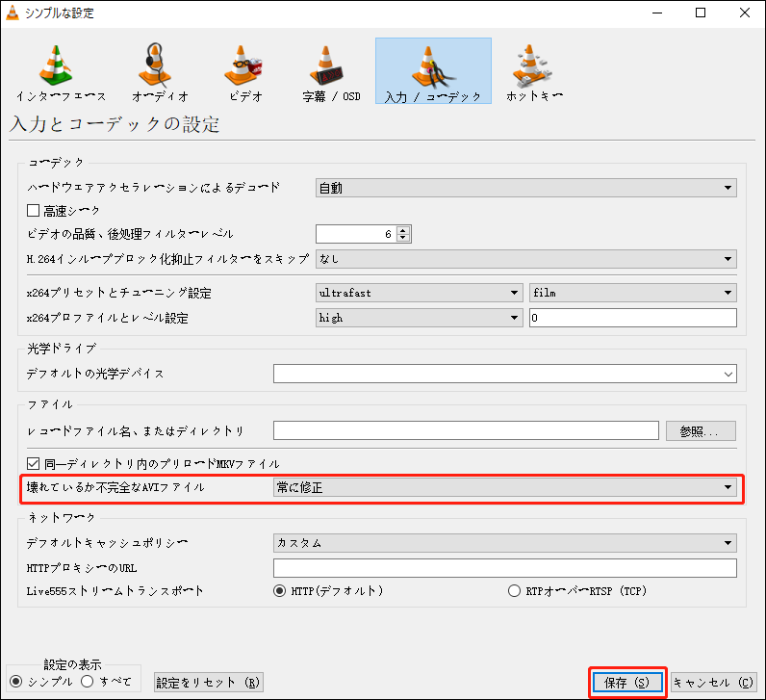The width and height of the screenshot is (766, 700).
Task: Focus the x264 level input field
Action: point(633,318)
